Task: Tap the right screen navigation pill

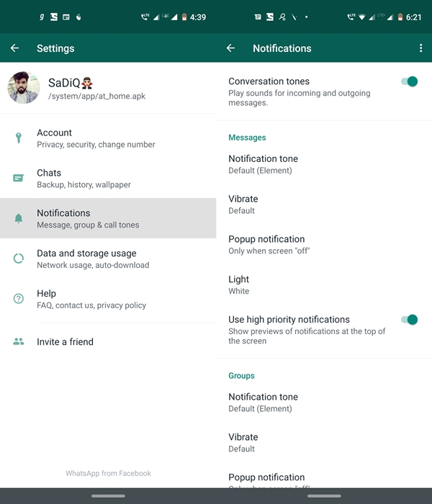Action: pos(324,496)
